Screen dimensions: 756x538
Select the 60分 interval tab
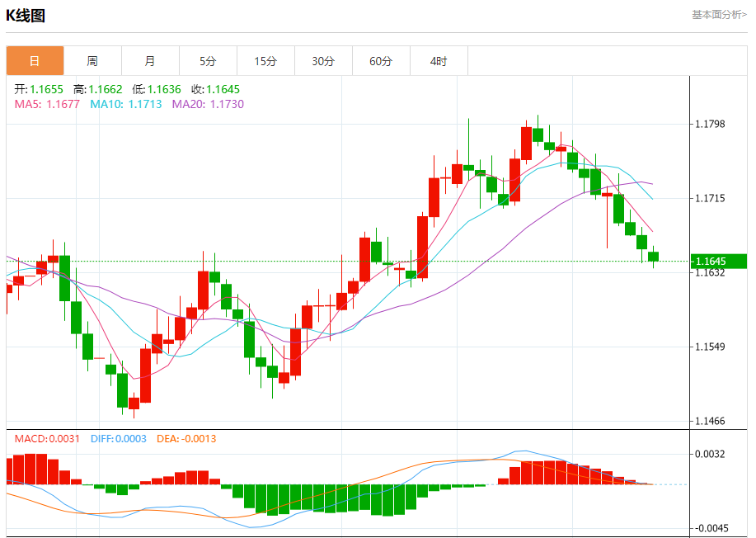click(x=381, y=61)
